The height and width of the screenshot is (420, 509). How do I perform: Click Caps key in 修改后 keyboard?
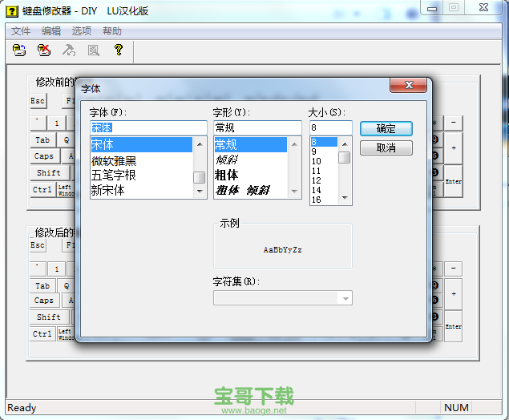44,301
